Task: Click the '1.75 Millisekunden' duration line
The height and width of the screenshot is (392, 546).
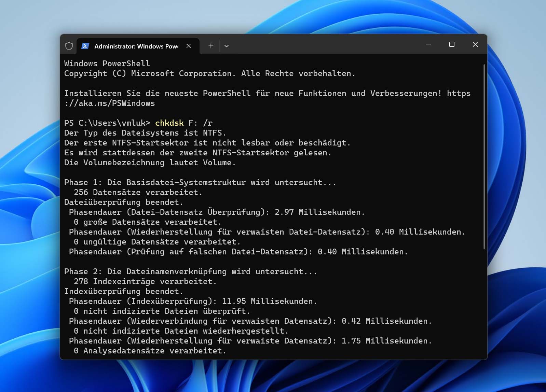Action: (x=250, y=341)
